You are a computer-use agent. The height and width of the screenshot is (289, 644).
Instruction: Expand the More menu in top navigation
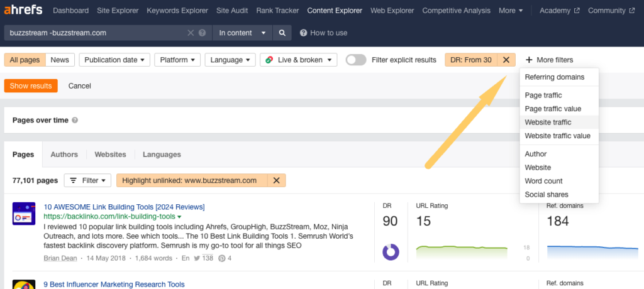[x=511, y=11]
